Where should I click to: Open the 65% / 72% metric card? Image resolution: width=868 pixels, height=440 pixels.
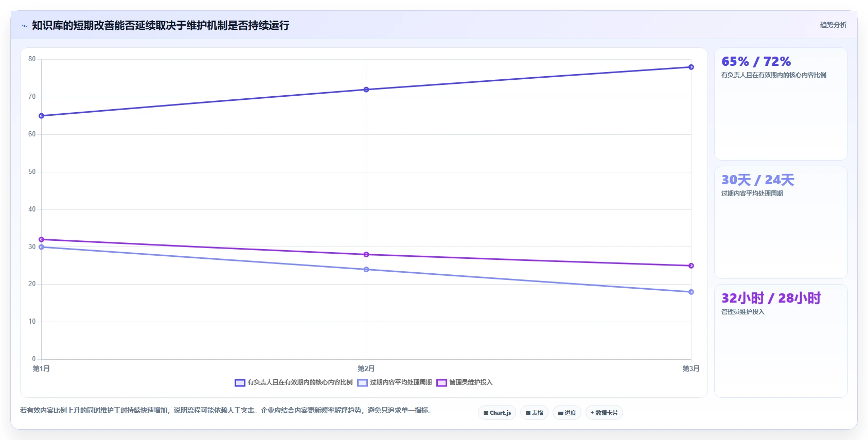click(x=781, y=104)
